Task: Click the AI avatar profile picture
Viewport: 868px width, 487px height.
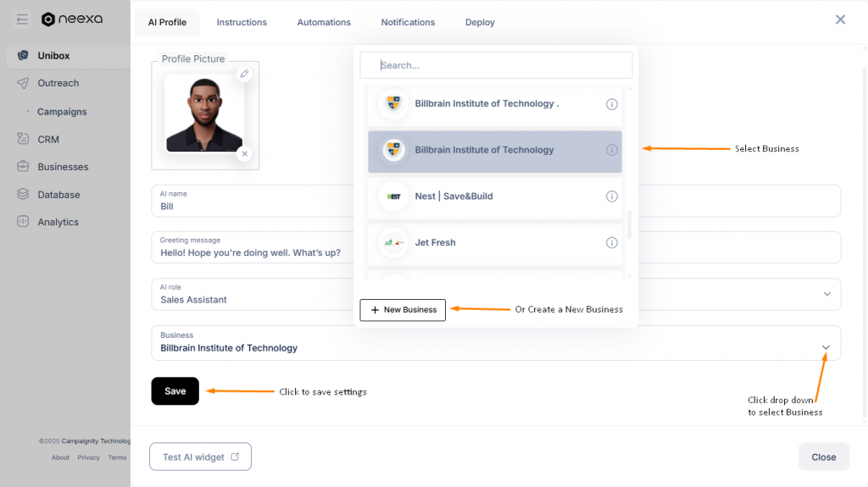Action: point(204,113)
